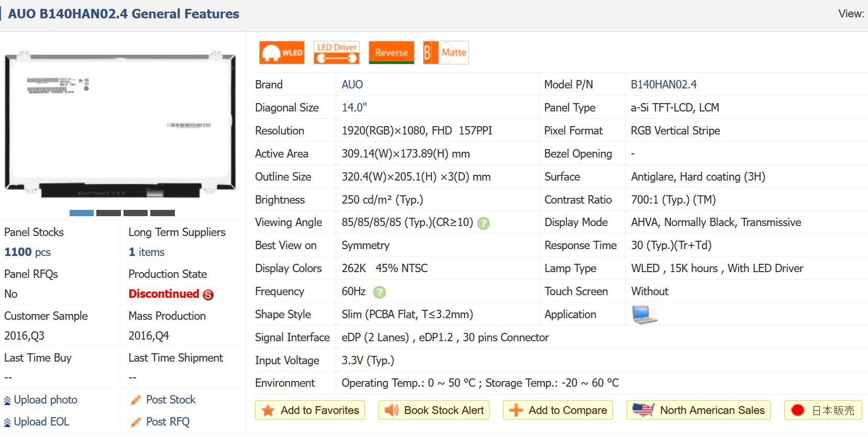
Task: Click Upload photo link
Action: point(46,400)
